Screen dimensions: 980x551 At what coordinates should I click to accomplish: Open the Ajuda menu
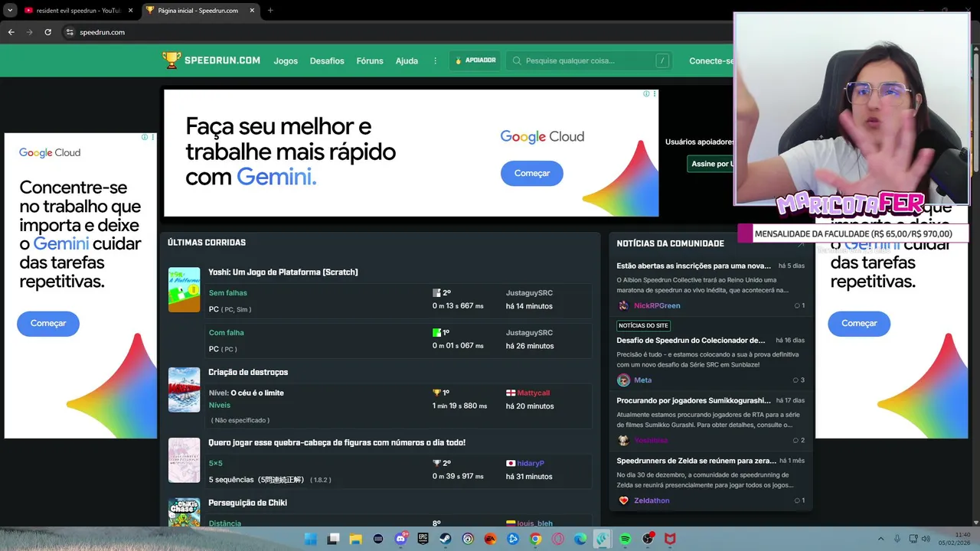point(407,61)
